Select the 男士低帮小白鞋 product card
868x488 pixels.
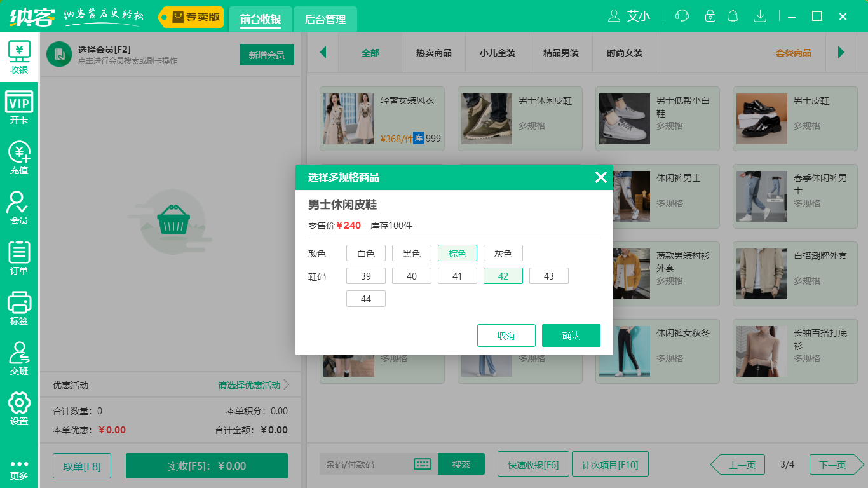coord(658,119)
